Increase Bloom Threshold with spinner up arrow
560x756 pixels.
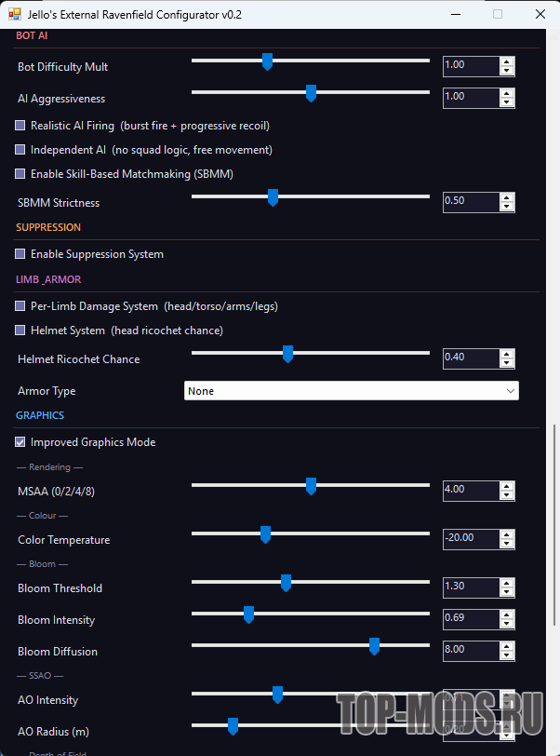[x=506, y=583]
